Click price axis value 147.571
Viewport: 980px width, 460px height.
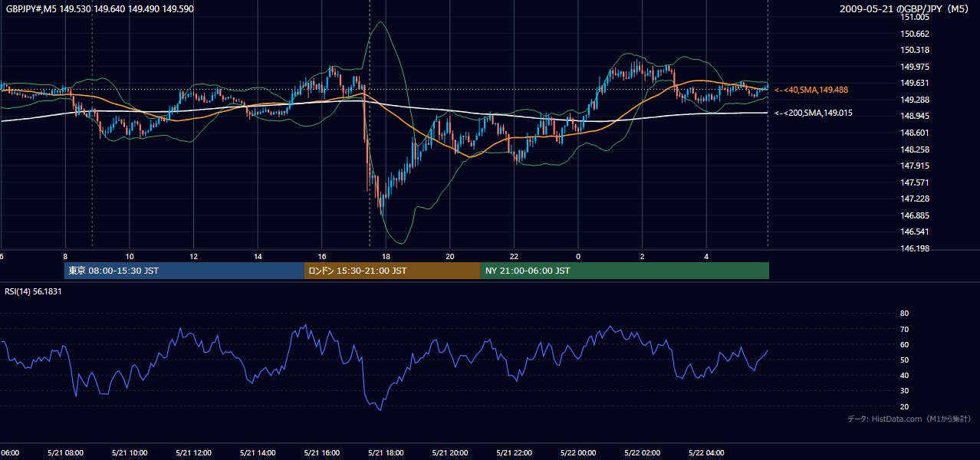coord(914,182)
